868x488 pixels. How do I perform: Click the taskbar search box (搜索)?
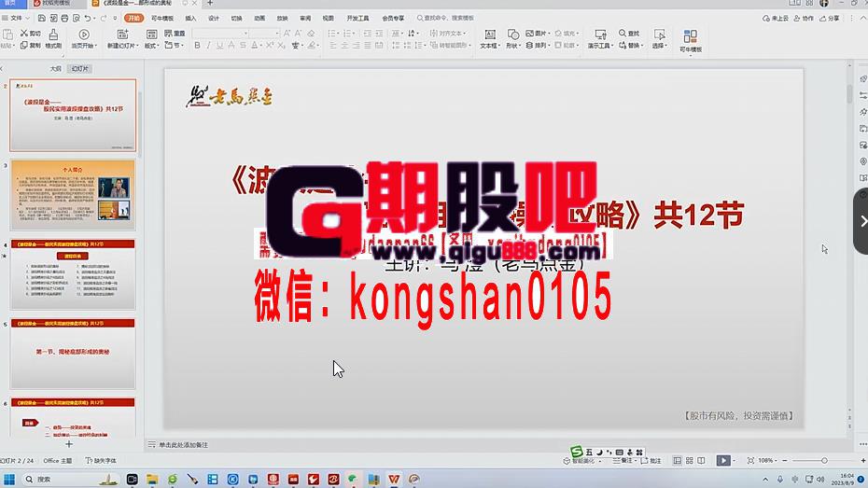pyautogui.click(x=71, y=480)
